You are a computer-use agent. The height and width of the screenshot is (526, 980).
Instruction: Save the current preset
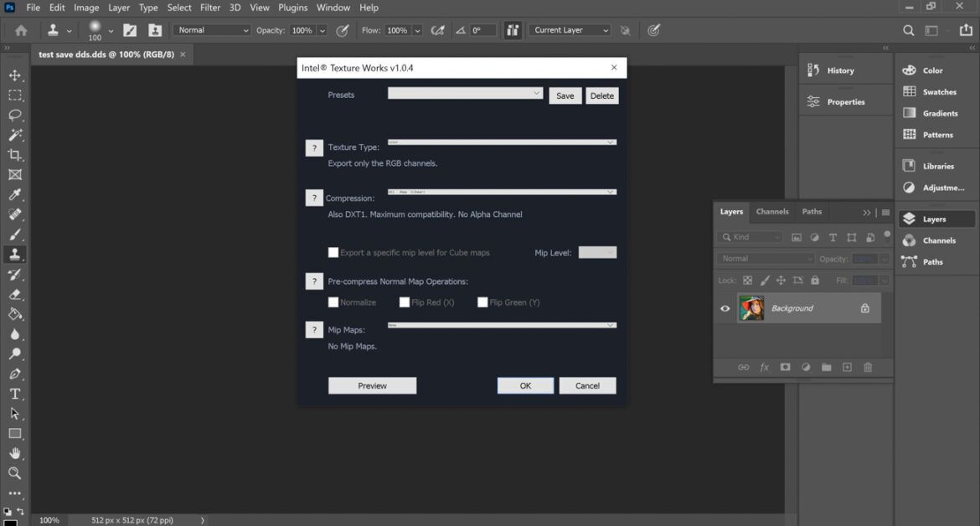pyautogui.click(x=565, y=95)
